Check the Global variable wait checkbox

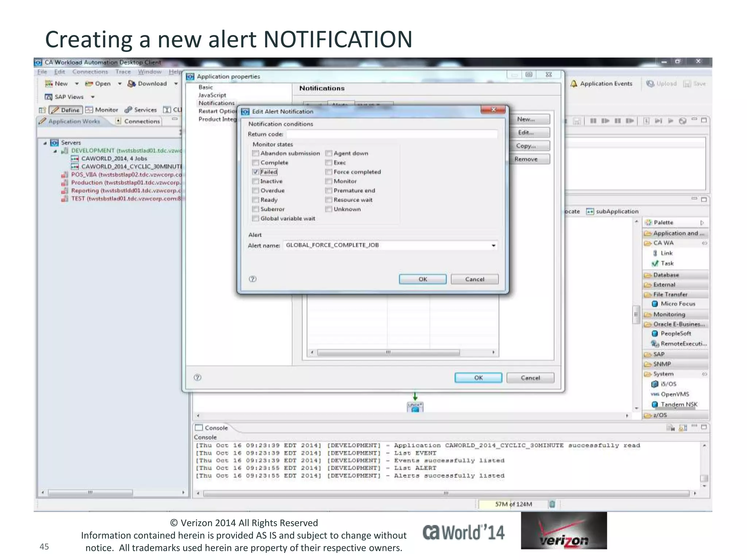256,218
